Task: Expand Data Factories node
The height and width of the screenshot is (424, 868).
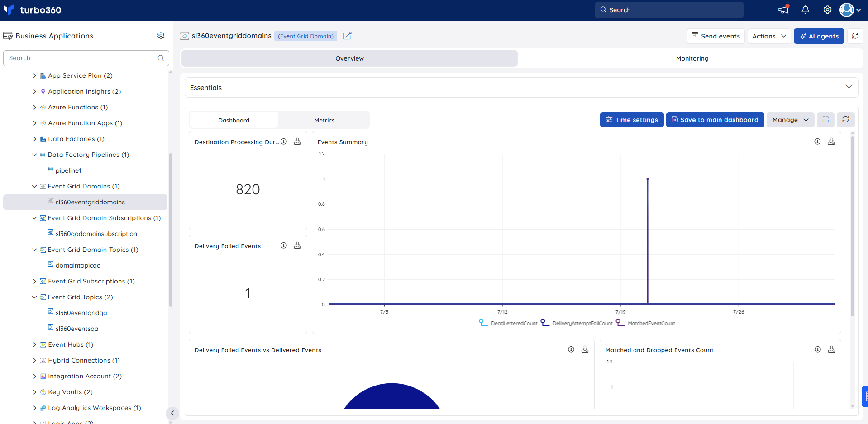Action: [35, 139]
